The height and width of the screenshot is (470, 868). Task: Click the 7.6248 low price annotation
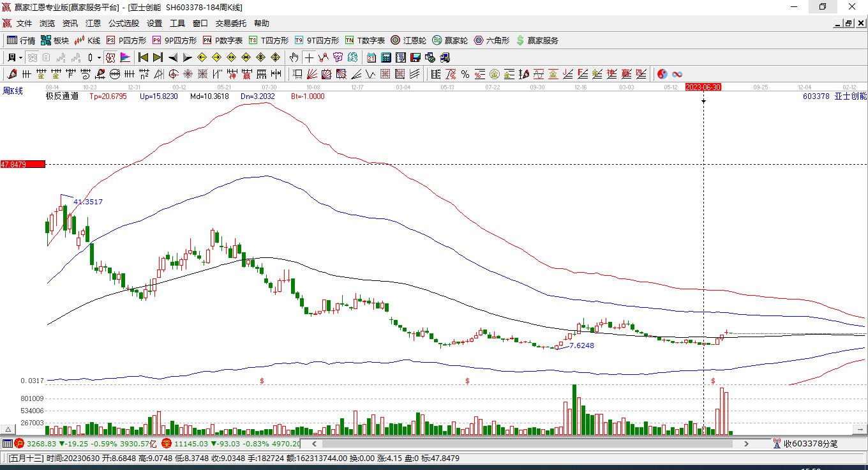click(x=581, y=345)
